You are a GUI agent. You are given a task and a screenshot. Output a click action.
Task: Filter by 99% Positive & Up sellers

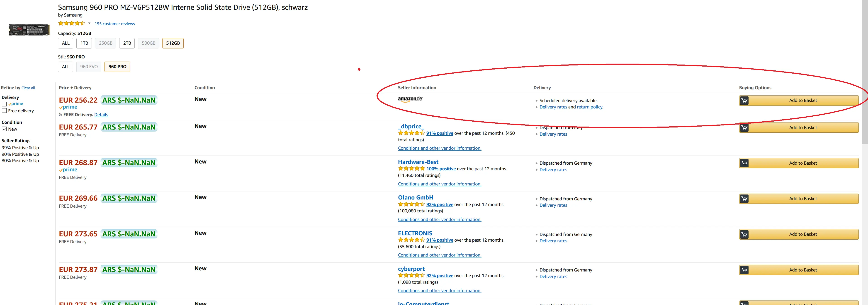(20, 148)
